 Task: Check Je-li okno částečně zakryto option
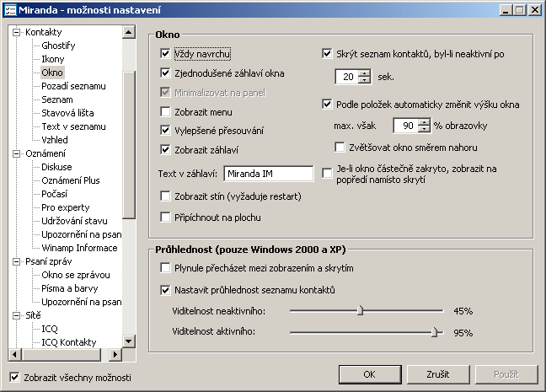click(327, 173)
